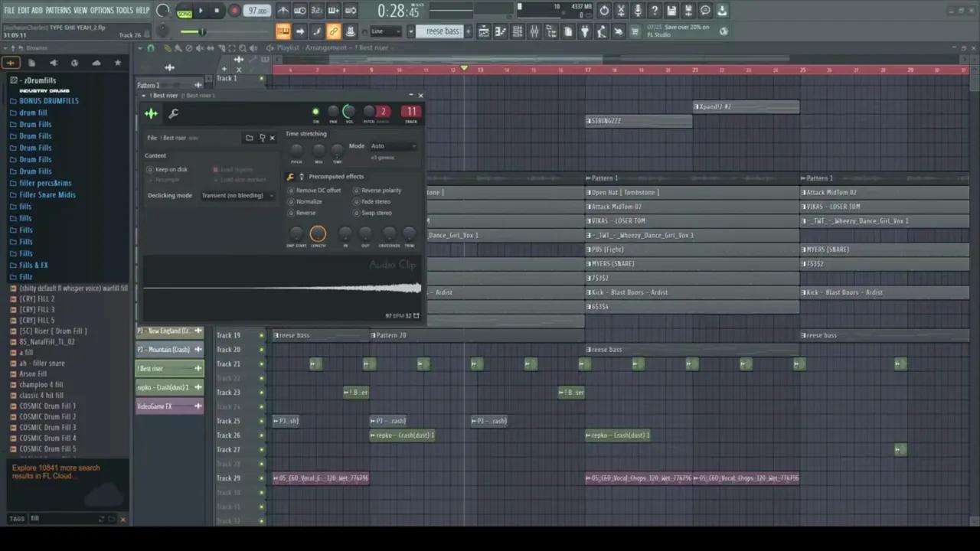The image size is (980, 551).
Task: Open the sample file folder icon
Action: [249, 138]
